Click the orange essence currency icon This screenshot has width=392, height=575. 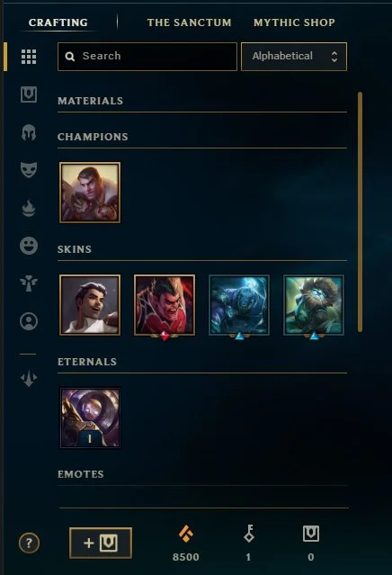click(186, 534)
